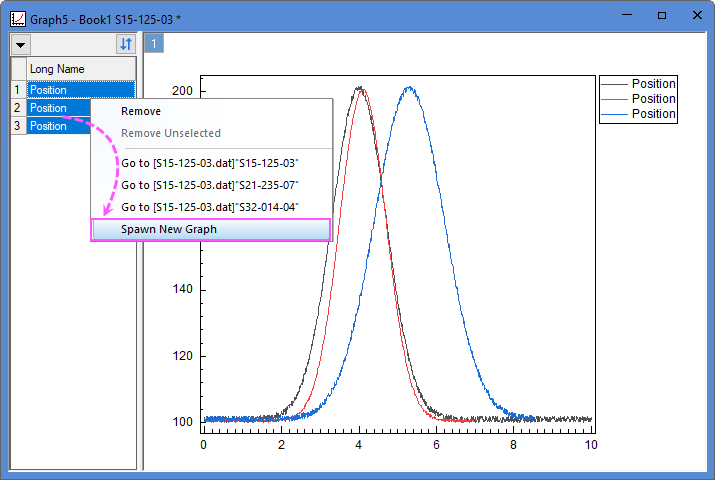
Task: Click the red Position legend entry
Action: [x=638, y=99]
